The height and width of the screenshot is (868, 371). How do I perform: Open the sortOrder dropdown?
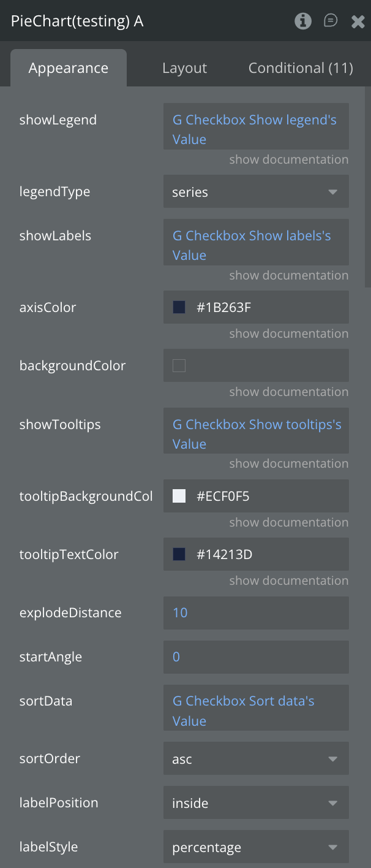click(256, 759)
